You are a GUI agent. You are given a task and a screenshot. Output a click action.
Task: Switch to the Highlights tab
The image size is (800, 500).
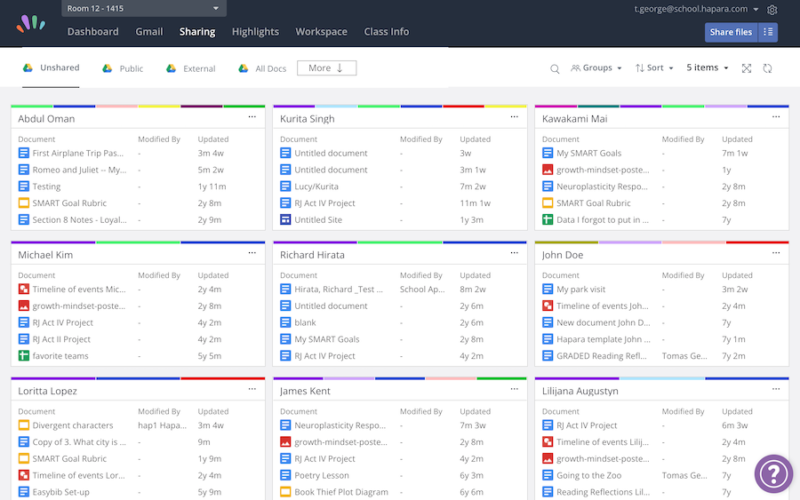[255, 32]
